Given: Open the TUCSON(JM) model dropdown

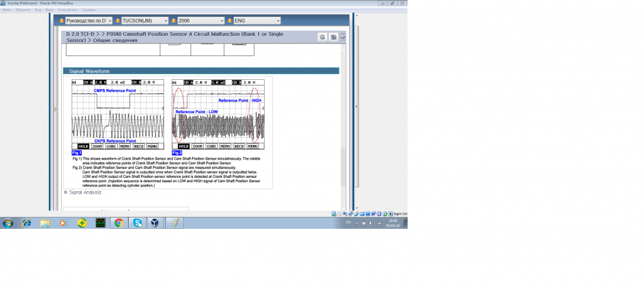Looking at the screenshot, I should [145, 21].
